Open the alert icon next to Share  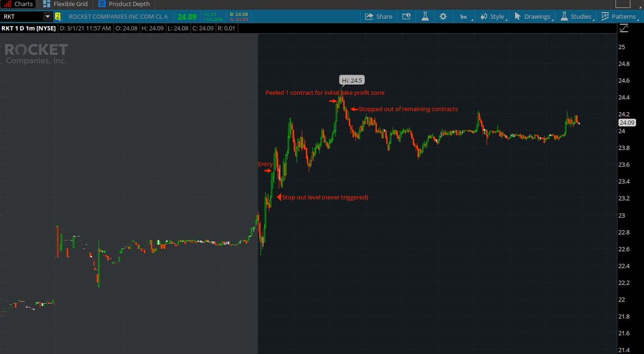[x=406, y=17]
